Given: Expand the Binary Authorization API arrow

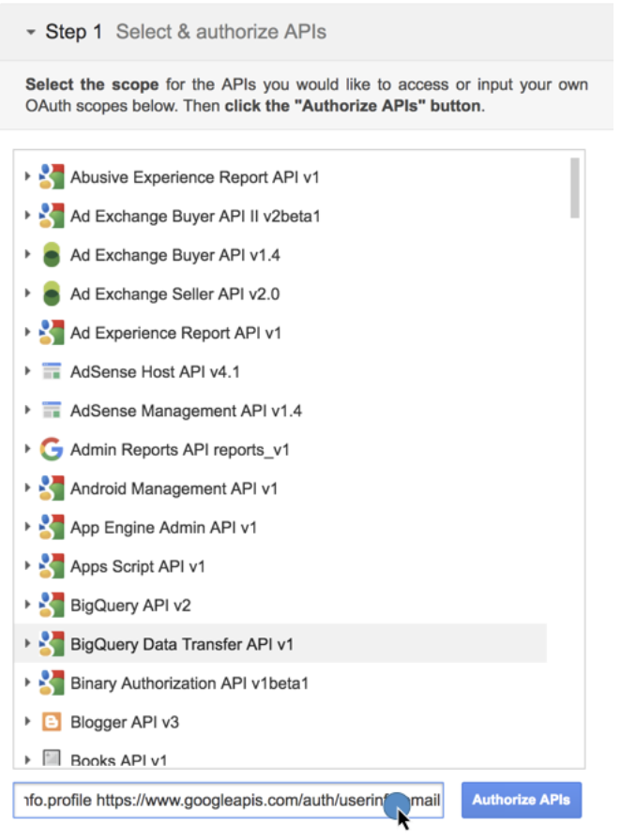Looking at the screenshot, I should pyautogui.click(x=28, y=683).
